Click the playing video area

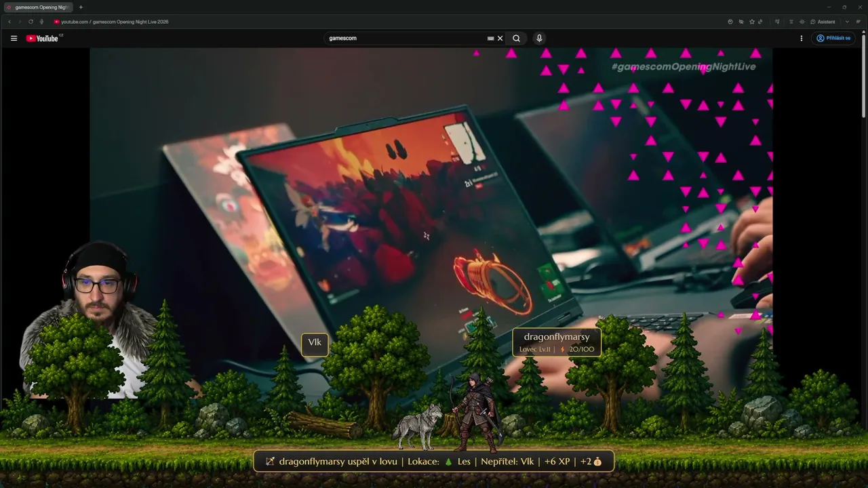click(431, 224)
